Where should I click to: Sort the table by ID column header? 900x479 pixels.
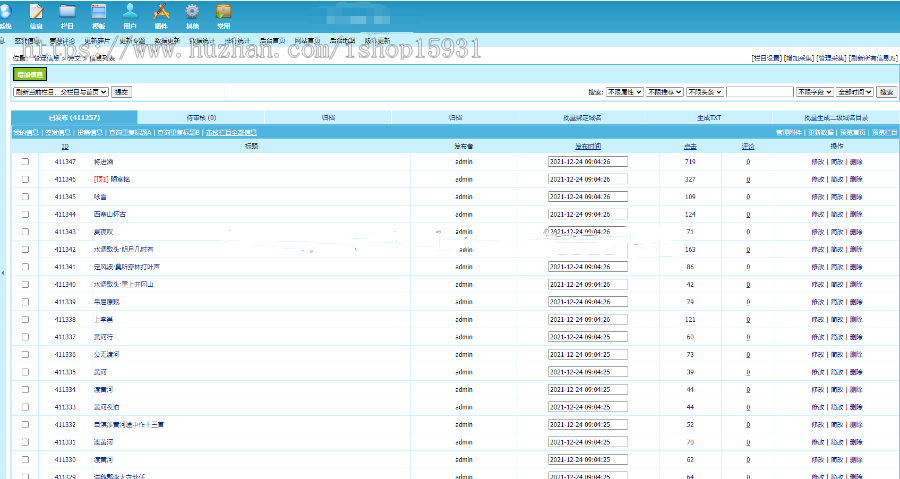click(x=65, y=147)
